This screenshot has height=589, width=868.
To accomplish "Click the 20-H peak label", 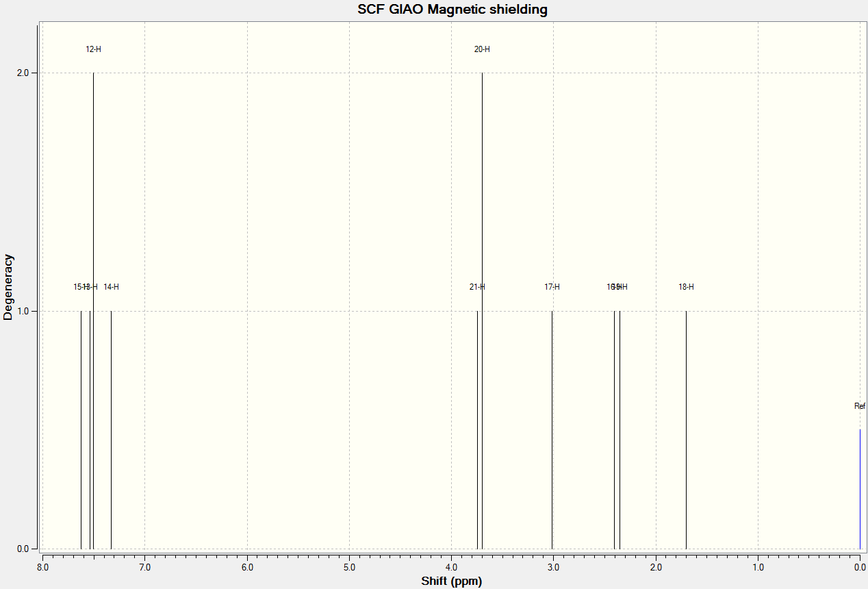I will tap(482, 49).
